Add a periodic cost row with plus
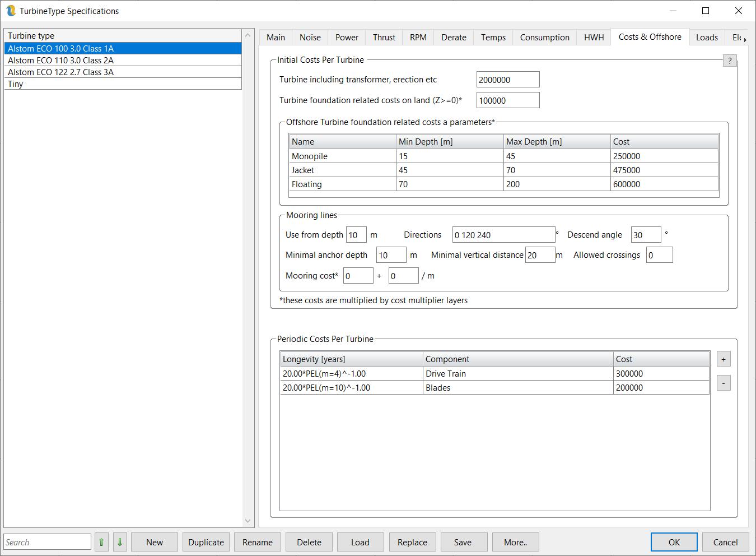Screen dimensions: 756x556 (724, 359)
